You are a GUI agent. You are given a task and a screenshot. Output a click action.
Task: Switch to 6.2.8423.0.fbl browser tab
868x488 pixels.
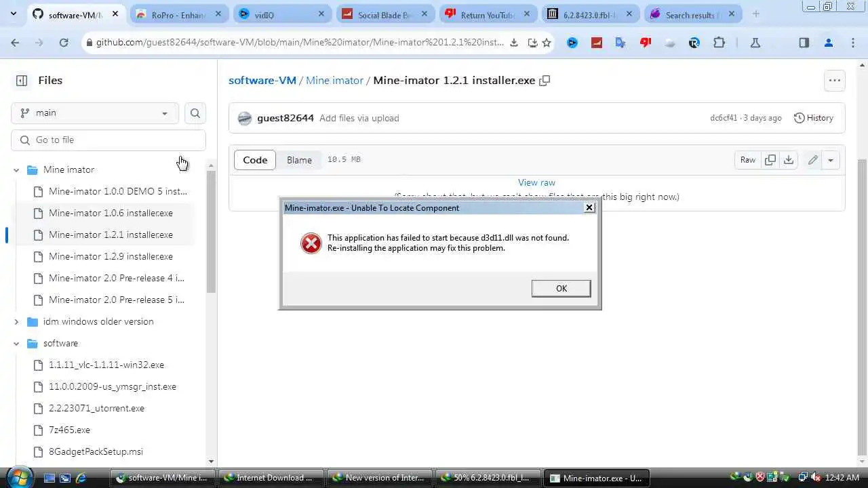[589, 14]
